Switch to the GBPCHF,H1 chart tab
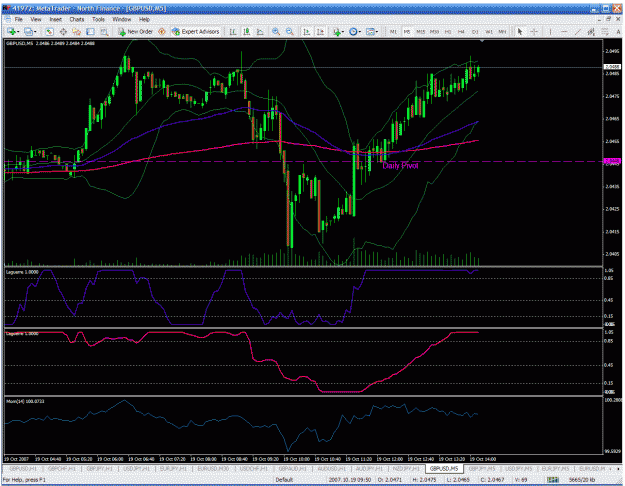The width and height of the screenshot is (625, 486). tap(61, 468)
